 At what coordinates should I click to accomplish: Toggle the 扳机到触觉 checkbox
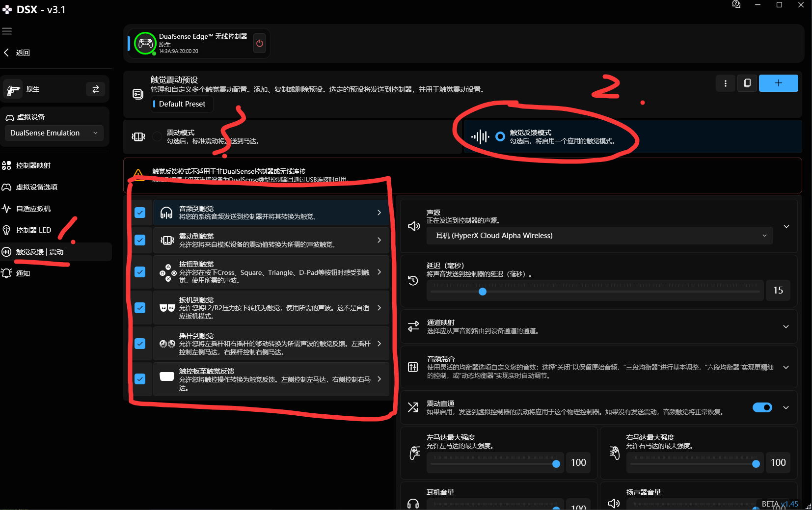pyautogui.click(x=140, y=308)
